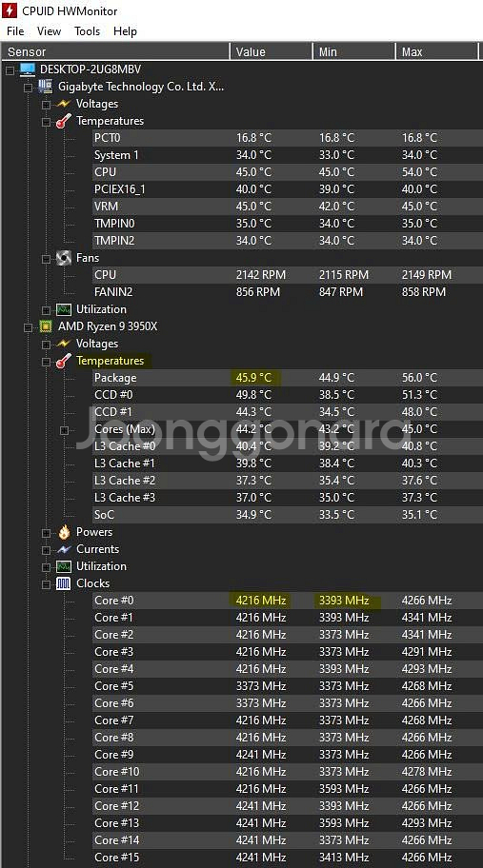
Task: Click the Max column header
Action: (436, 51)
